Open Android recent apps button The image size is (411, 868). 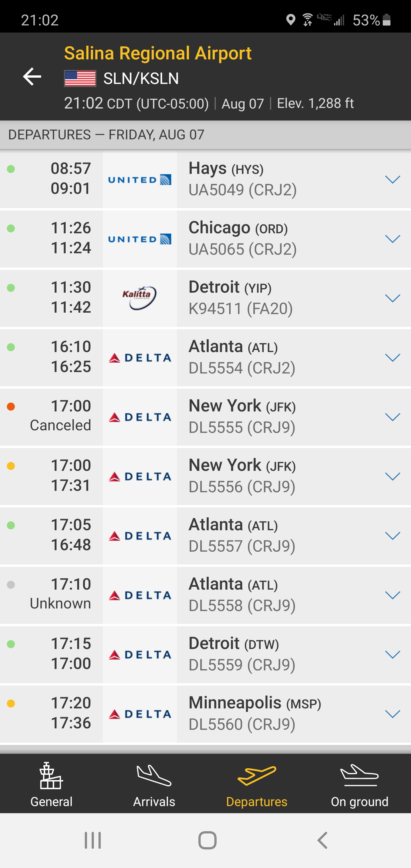(x=93, y=840)
